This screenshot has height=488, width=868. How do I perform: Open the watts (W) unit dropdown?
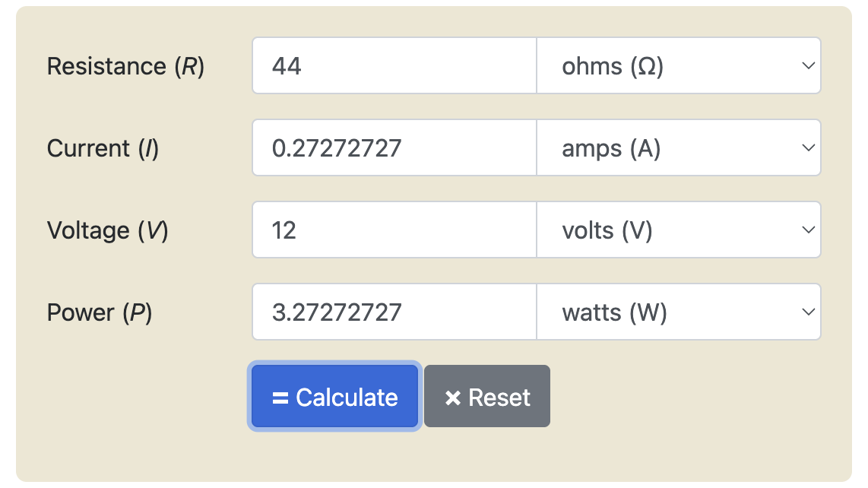(x=679, y=312)
